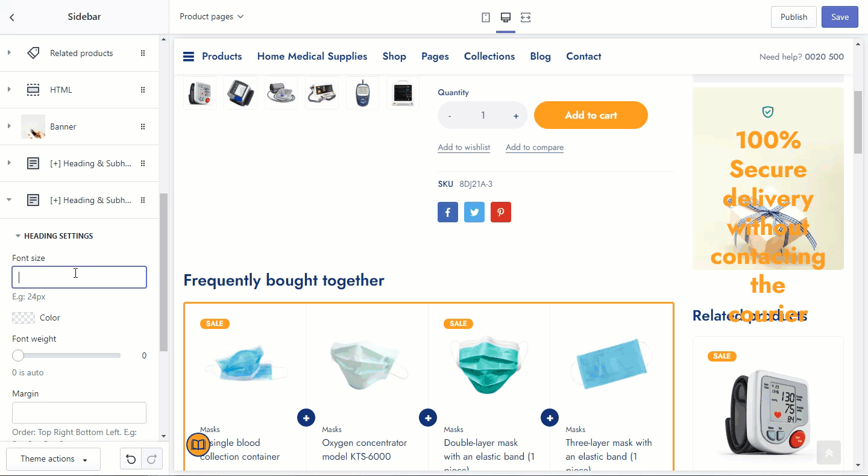
Task: Grab the Banner section drag handle
Action: pyautogui.click(x=143, y=127)
